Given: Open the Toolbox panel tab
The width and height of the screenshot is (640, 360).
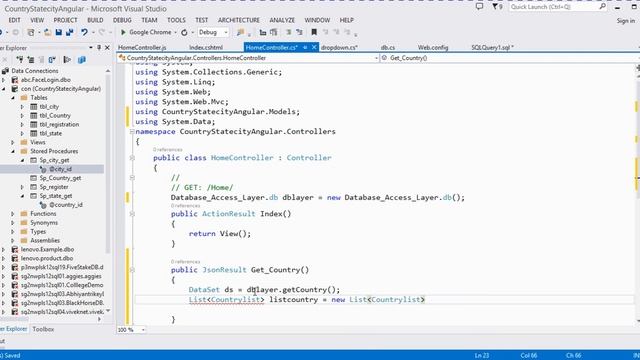Looking at the screenshot, I should point(43,329).
